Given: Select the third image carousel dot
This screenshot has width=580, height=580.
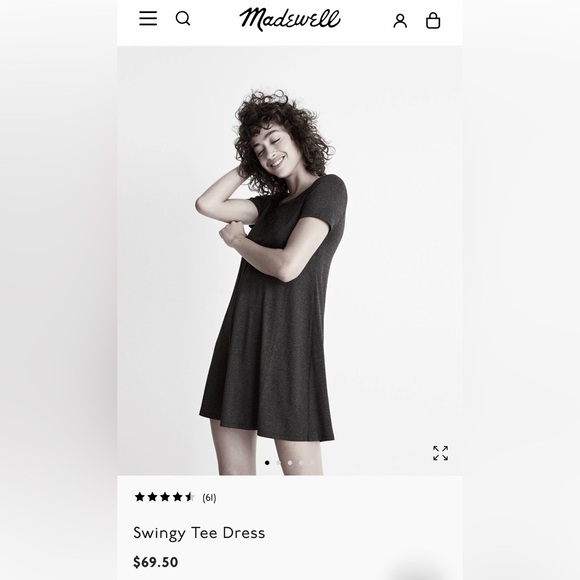Looking at the screenshot, I should click(x=290, y=462).
